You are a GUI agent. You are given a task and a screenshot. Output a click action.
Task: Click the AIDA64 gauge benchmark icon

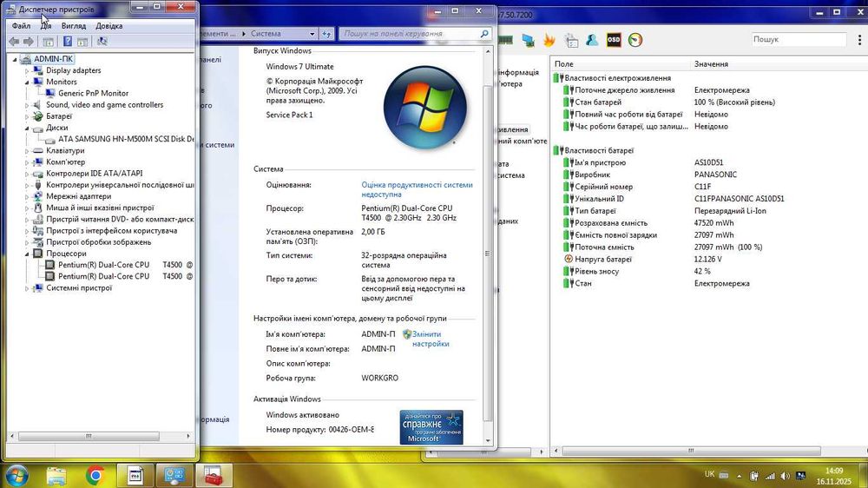point(635,40)
